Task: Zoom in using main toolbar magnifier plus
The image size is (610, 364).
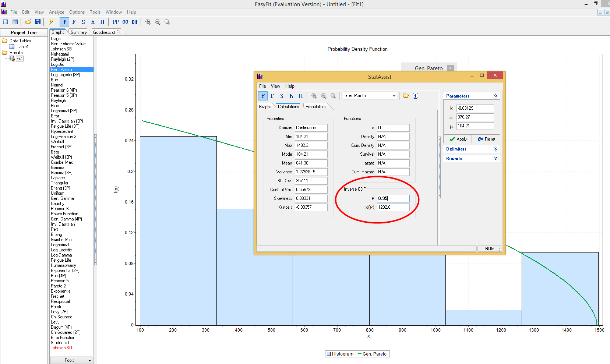Action: point(148,22)
